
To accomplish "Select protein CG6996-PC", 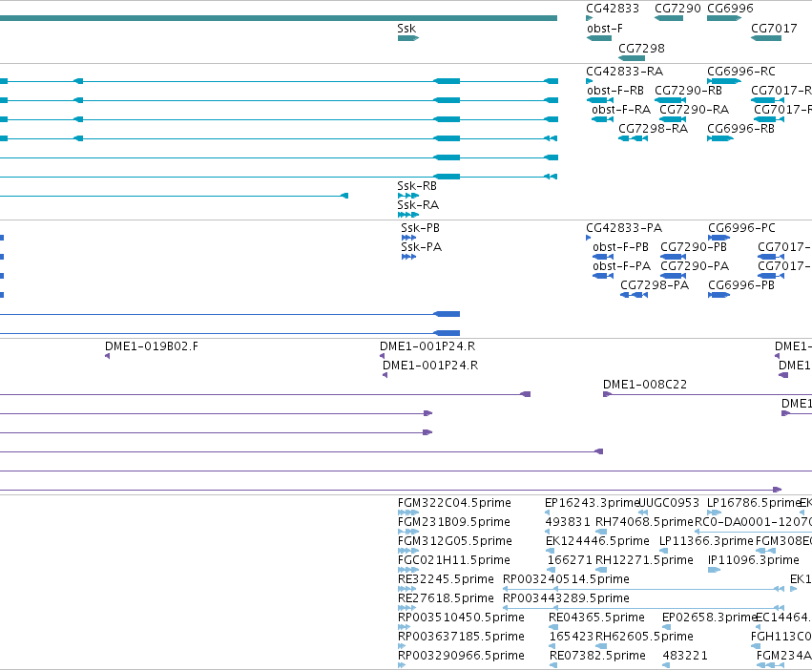I will [741, 228].
